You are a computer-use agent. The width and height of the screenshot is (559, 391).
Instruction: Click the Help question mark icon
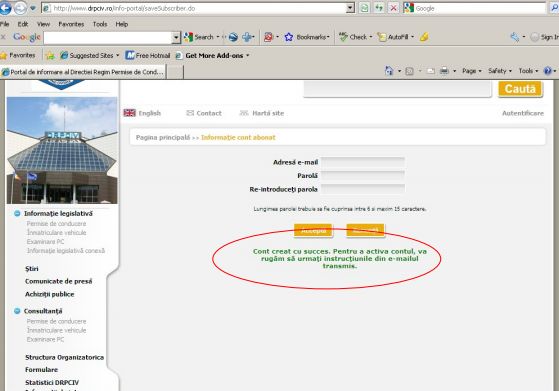pos(548,71)
